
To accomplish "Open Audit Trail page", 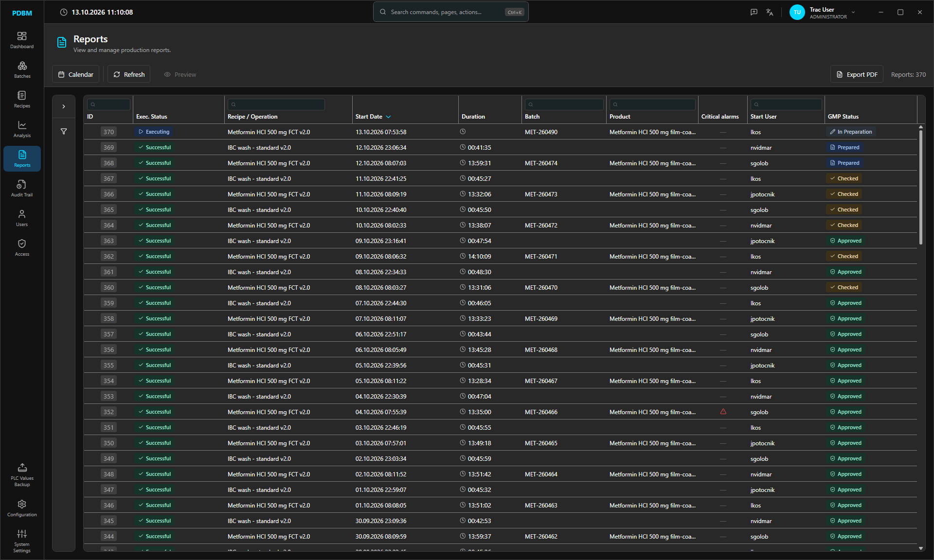I will pos(22,189).
